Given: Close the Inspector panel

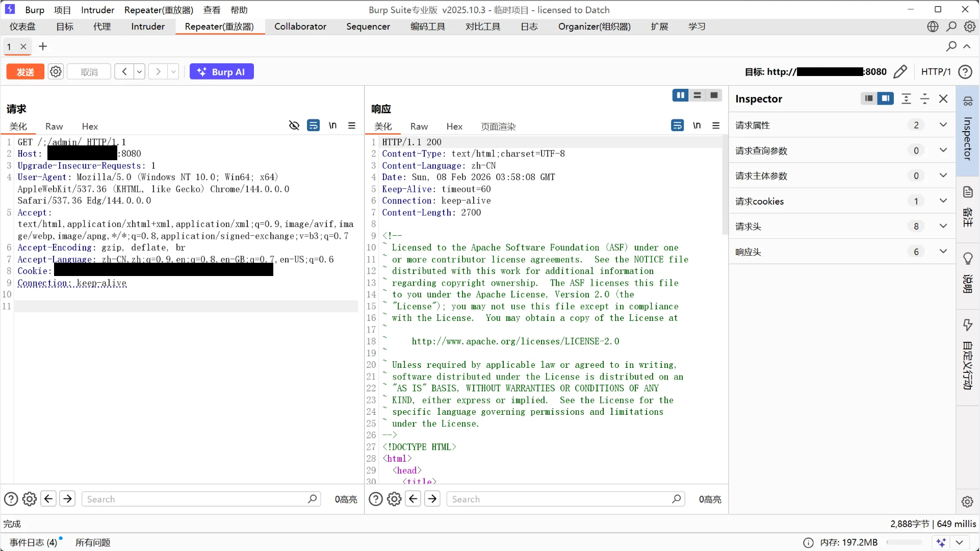Looking at the screenshot, I should (x=943, y=98).
